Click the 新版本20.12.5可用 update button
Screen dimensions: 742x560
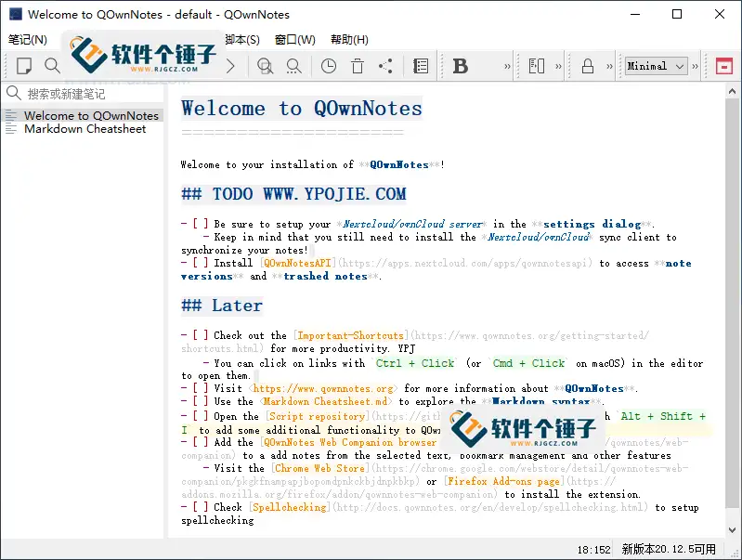669,549
